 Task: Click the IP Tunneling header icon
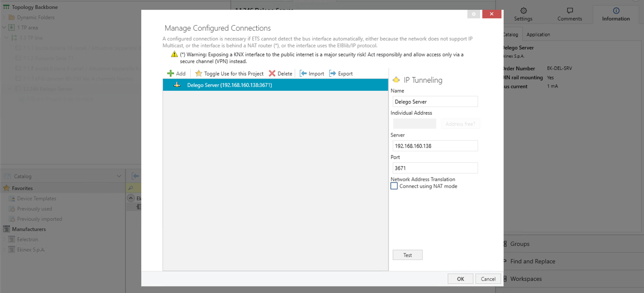click(396, 80)
